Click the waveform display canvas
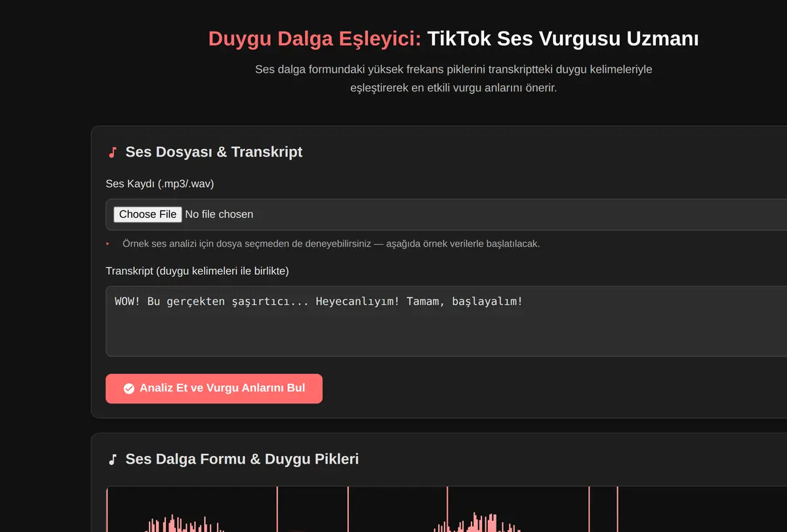Image resolution: width=787 pixels, height=532 pixels. (446, 509)
